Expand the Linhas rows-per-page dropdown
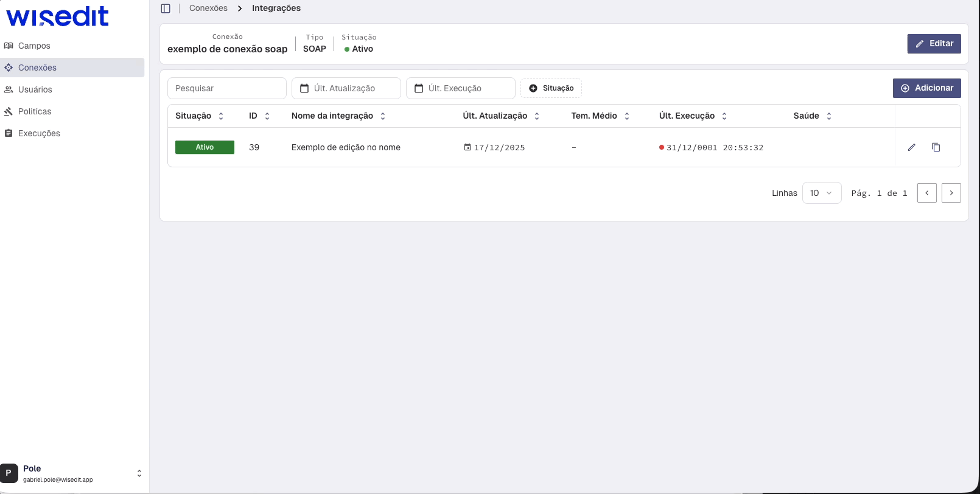This screenshot has width=980, height=494. [821, 193]
